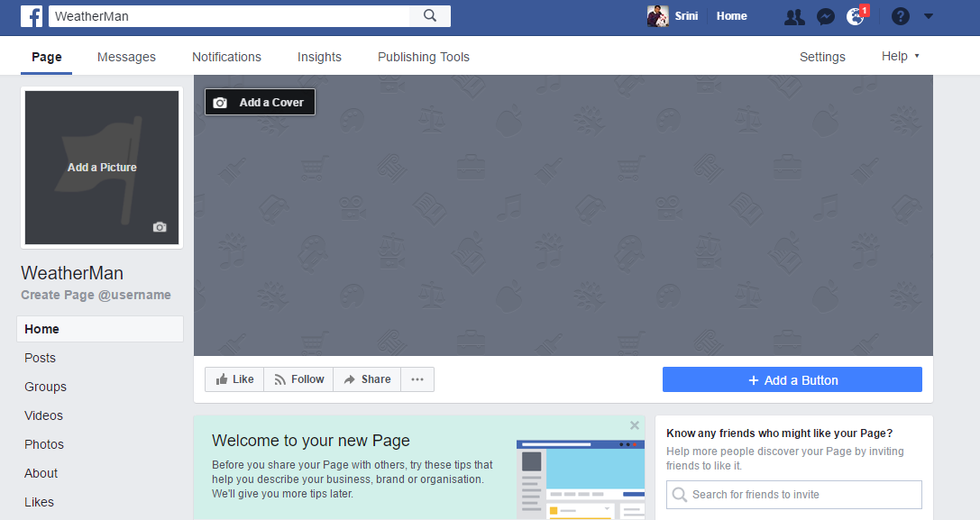This screenshot has width=980, height=520.
Task: Select Home in the left sidebar
Action: pos(100,329)
